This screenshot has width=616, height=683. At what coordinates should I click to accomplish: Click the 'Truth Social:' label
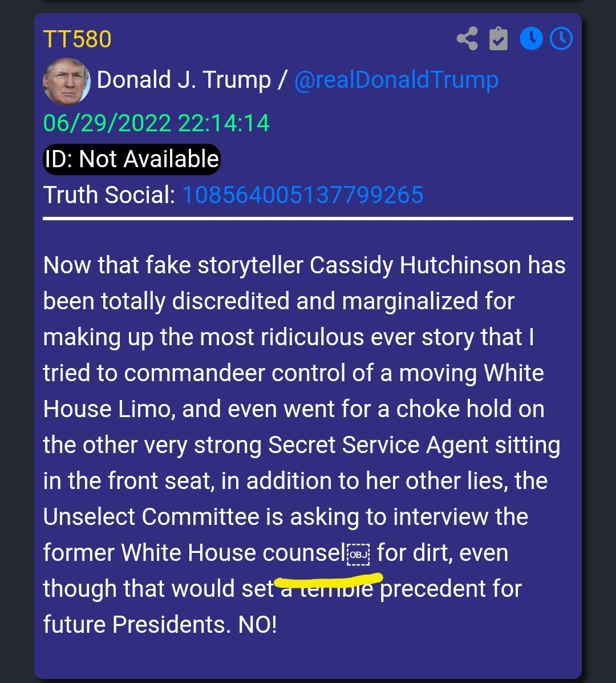[x=110, y=195]
